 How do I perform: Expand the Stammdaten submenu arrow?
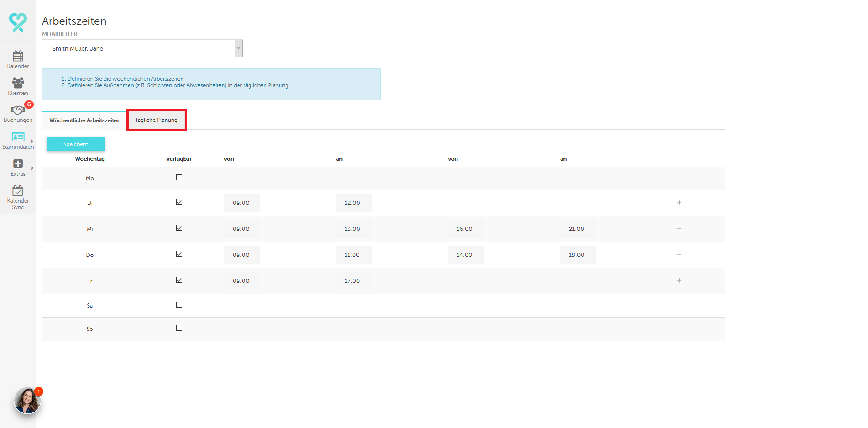(x=32, y=141)
